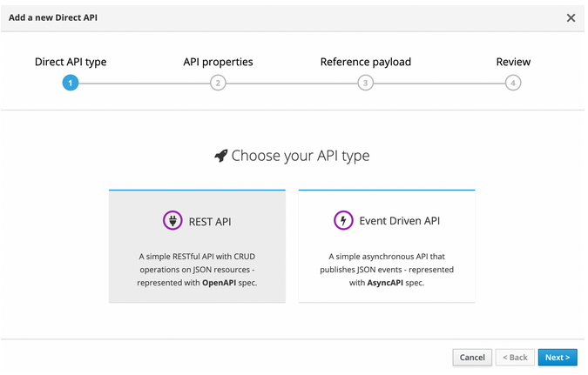The width and height of the screenshot is (588, 375).
Task: Go to step 2 circle
Action: (218, 83)
